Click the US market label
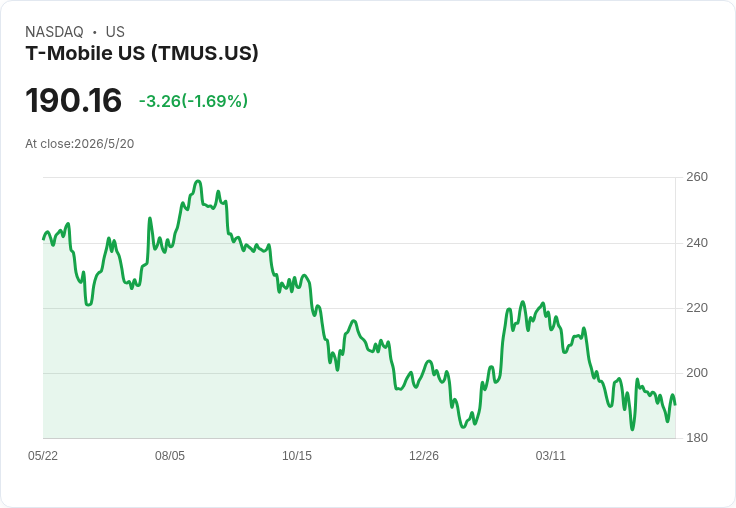The height and width of the screenshot is (508, 736). (x=115, y=32)
